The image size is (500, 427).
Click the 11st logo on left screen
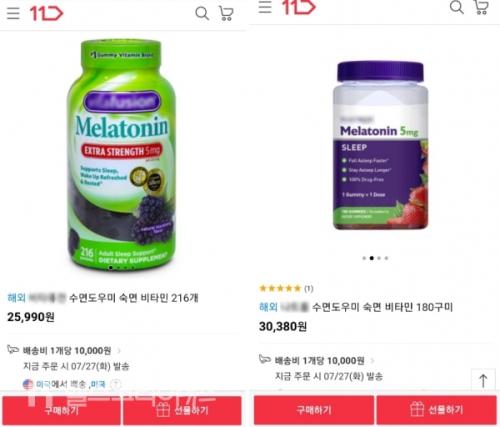(47, 14)
